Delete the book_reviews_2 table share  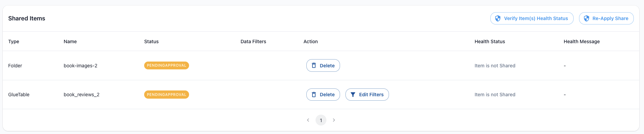coord(323,95)
